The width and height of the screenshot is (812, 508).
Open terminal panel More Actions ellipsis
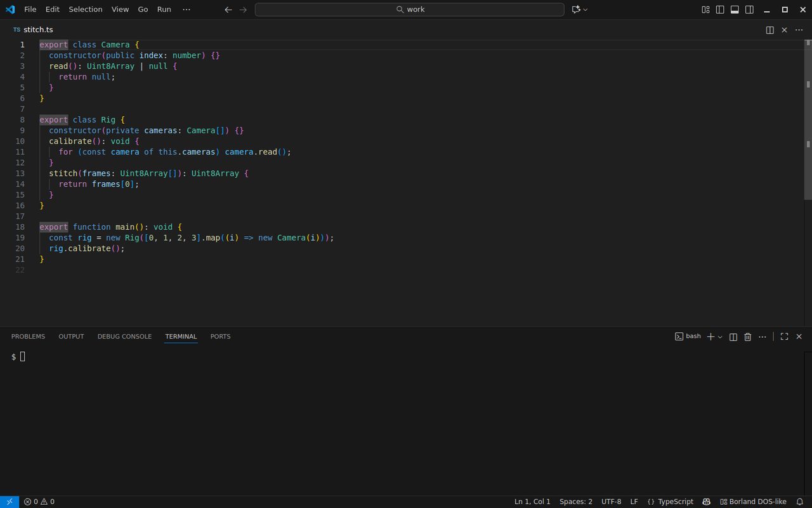tap(763, 337)
